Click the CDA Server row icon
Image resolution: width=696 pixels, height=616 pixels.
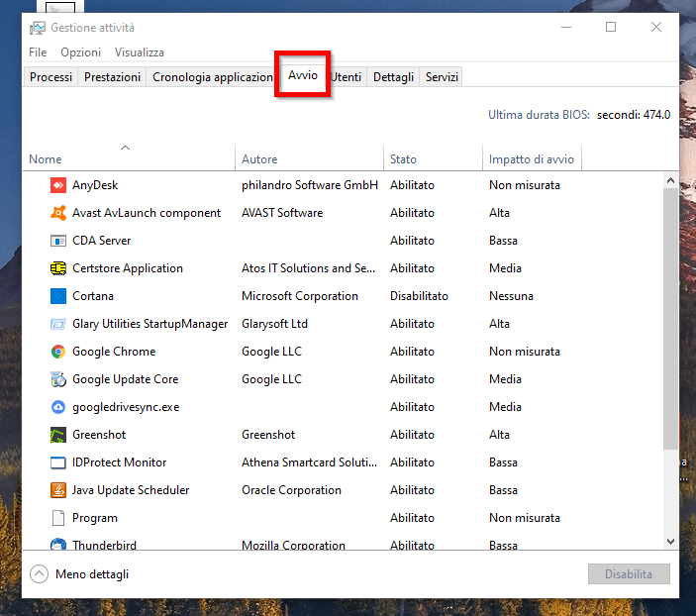58,241
